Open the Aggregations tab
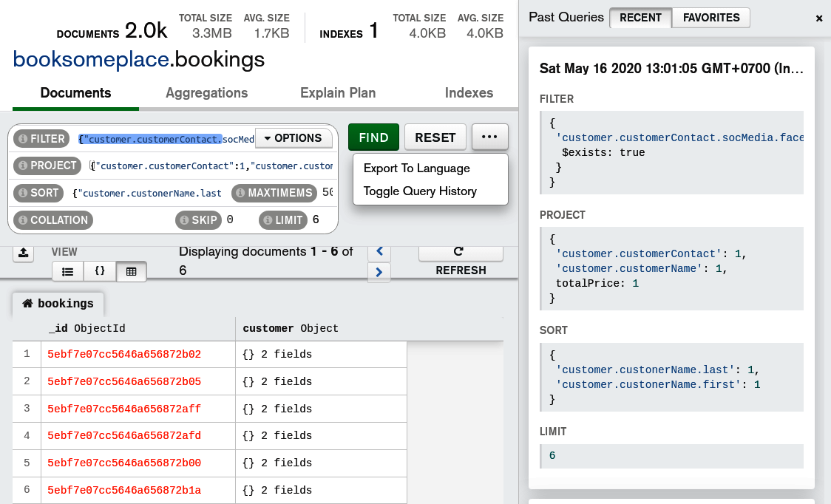The image size is (831, 504). pyautogui.click(x=206, y=93)
